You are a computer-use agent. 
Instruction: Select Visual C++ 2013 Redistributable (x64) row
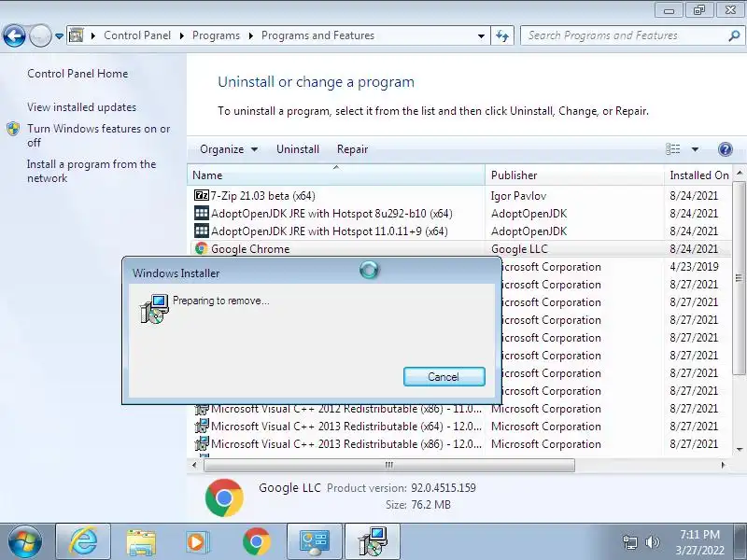click(x=459, y=427)
